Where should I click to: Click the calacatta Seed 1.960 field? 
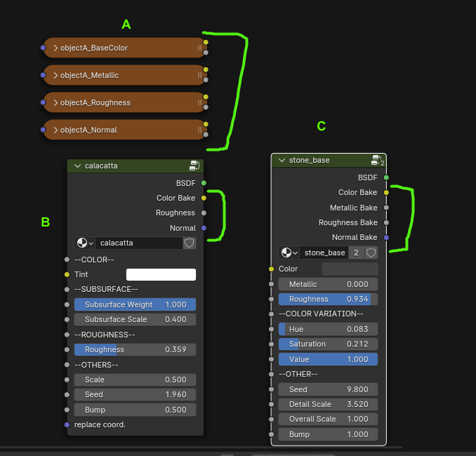point(135,395)
